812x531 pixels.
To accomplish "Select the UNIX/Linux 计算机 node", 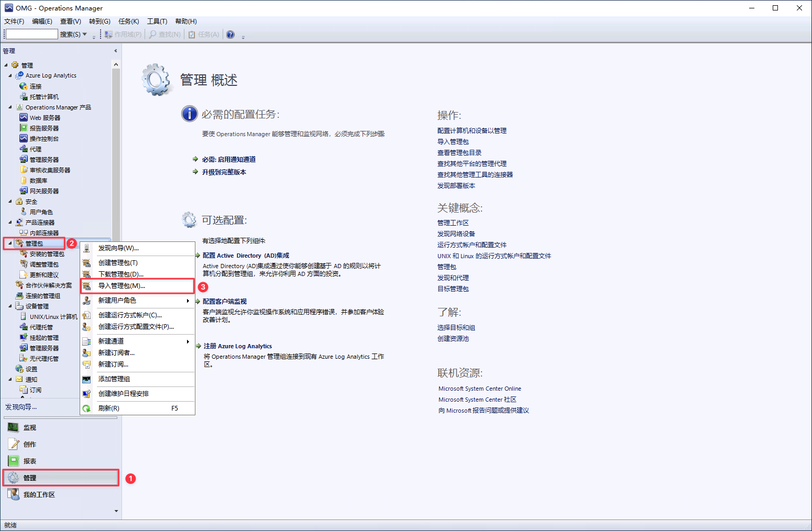I will point(54,316).
